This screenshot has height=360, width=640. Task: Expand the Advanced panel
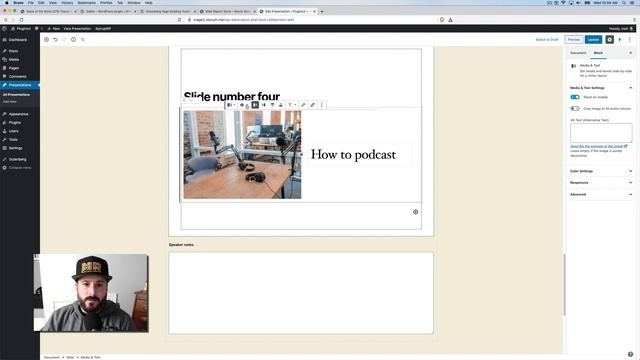pyautogui.click(x=601, y=194)
